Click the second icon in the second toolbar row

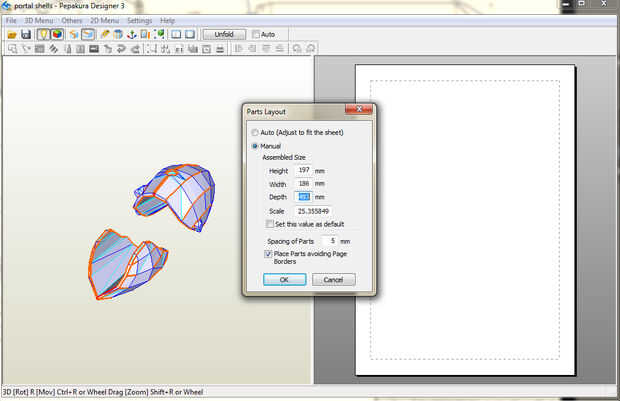pyautogui.click(x=26, y=49)
